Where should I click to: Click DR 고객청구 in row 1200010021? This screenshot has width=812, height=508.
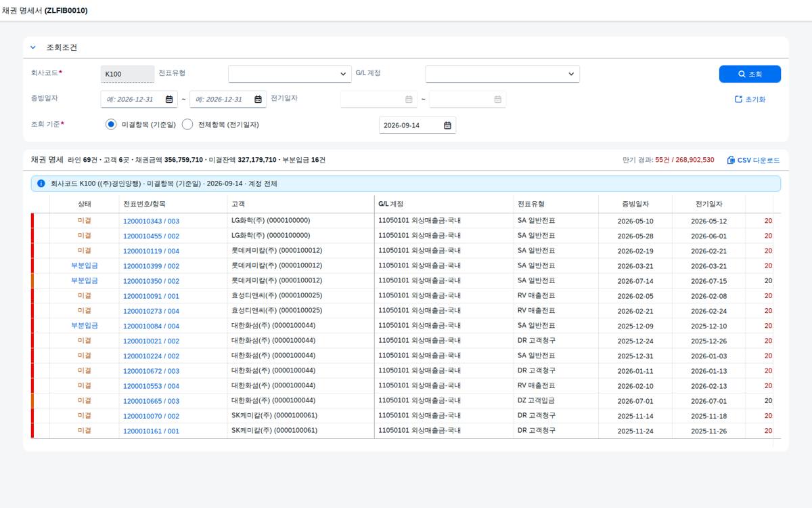pos(537,341)
